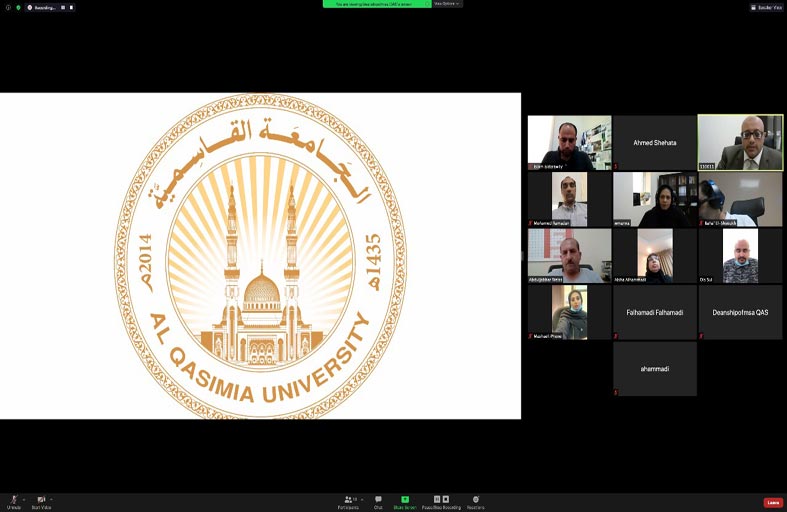Image resolution: width=787 pixels, height=512 pixels.
Task: Click the green encryption shield icon
Action: (19, 8)
